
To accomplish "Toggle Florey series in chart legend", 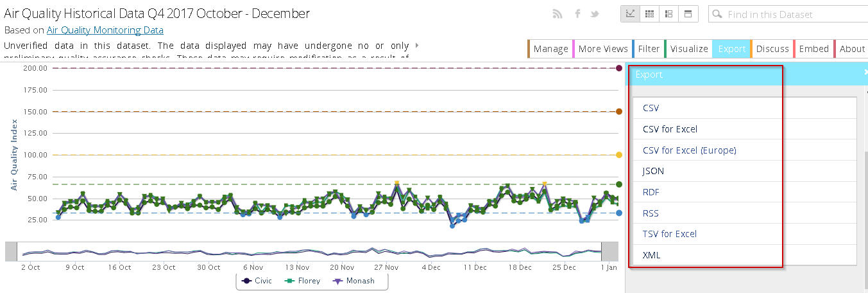I will (304, 281).
